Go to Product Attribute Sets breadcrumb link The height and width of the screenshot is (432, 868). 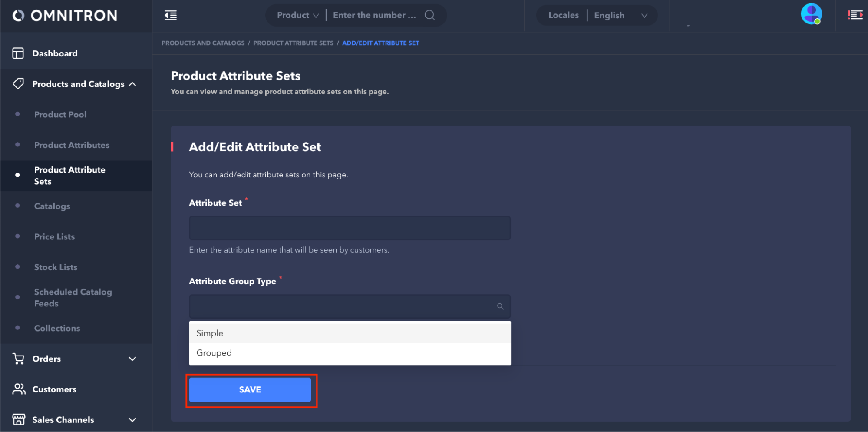(293, 43)
